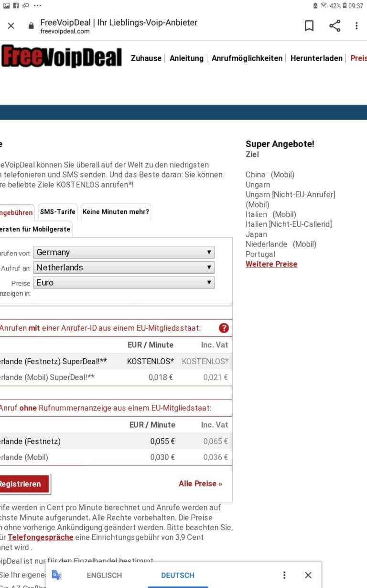Click the Japan destination
Image resolution: width=367 pixels, height=588 pixels.
[256, 234]
